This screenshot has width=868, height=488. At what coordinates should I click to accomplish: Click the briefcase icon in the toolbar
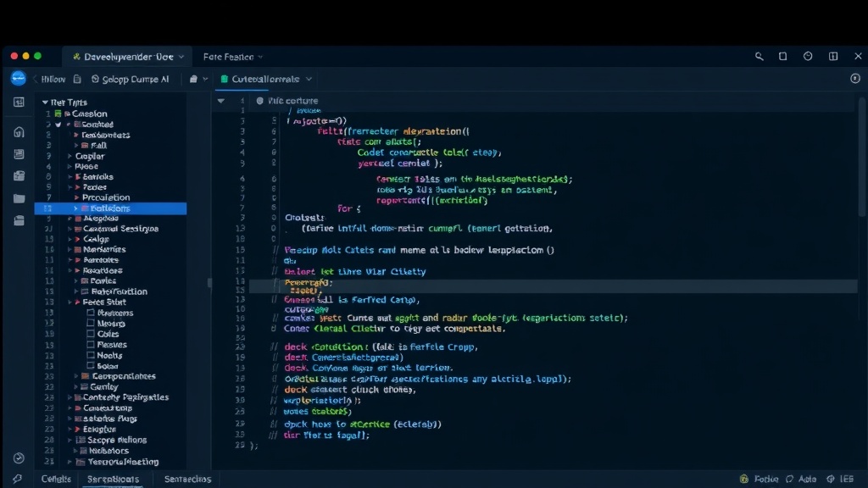193,79
